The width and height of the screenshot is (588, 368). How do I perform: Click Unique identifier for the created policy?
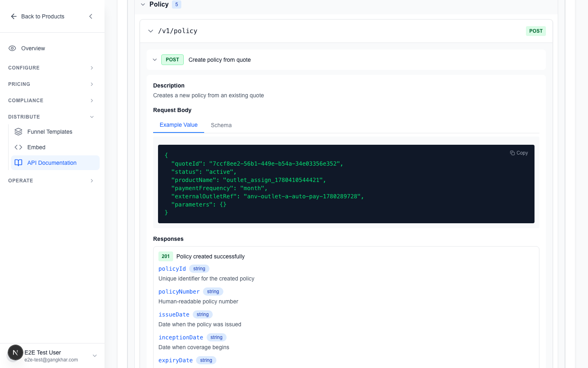[206, 278]
